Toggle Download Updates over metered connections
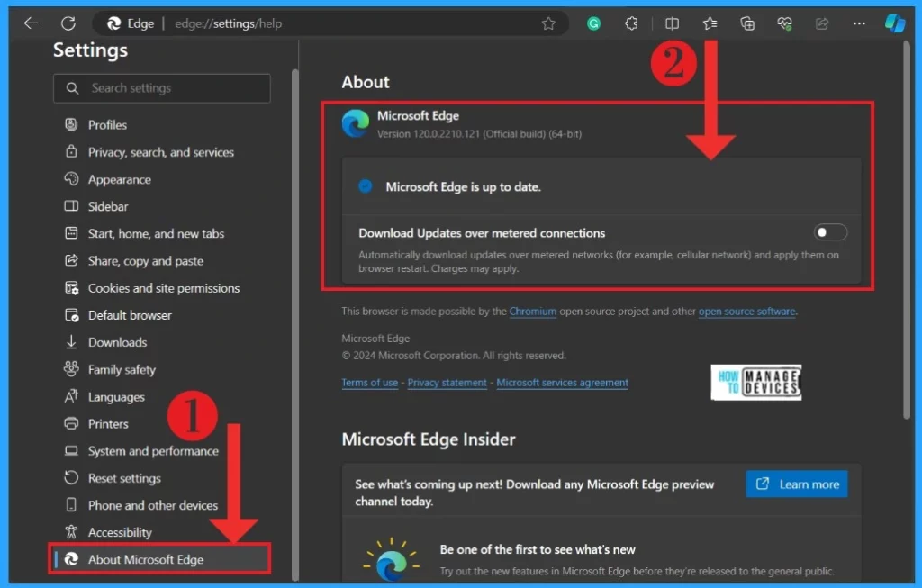This screenshot has height=588, width=922. coord(830,232)
